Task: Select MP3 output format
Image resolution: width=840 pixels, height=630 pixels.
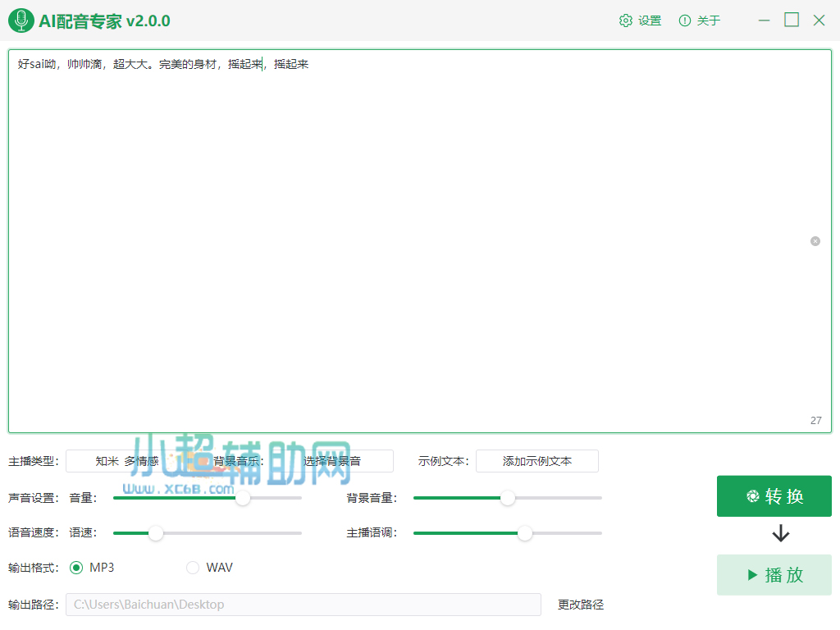Action: [76, 568]
